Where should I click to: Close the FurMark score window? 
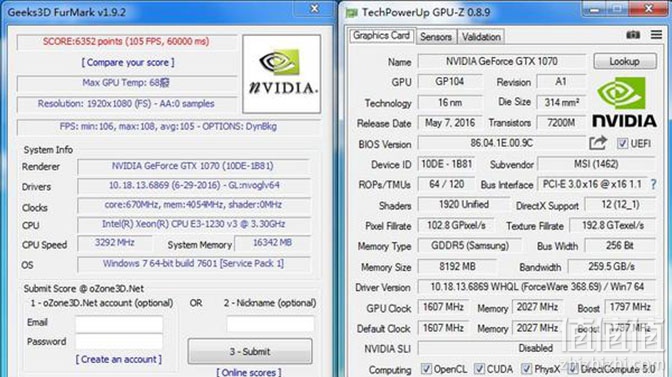tap(315, 8)
